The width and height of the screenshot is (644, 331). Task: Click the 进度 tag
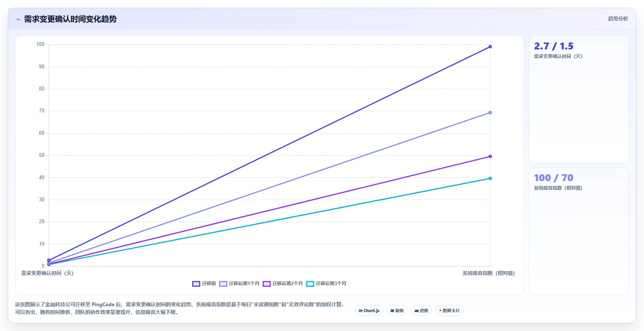[x=421, y=311]
